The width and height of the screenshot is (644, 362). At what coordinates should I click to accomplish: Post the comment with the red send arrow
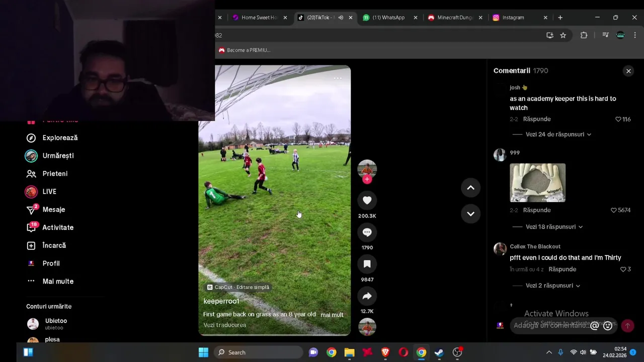(x=627, y=326)
